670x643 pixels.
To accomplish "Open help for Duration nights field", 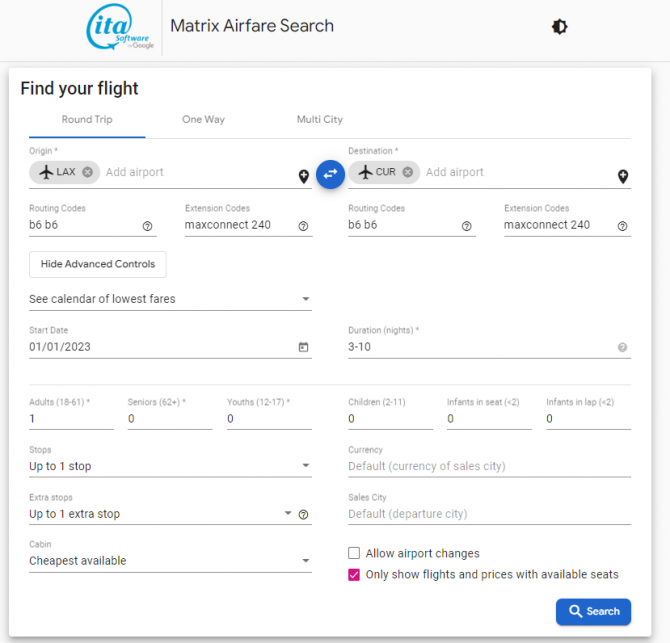I will (x=623, y=347).
